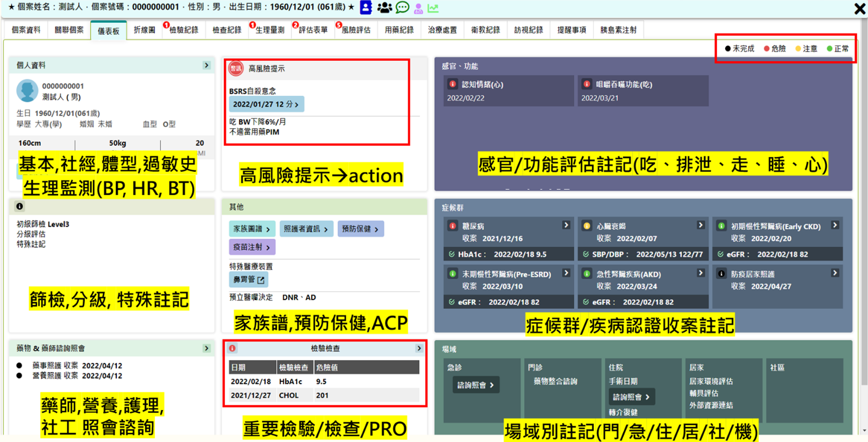This screenshot has width=868, height=442.
Task: Click the check icon next to SBP/DBP result
Action: [x=586, y=254]
